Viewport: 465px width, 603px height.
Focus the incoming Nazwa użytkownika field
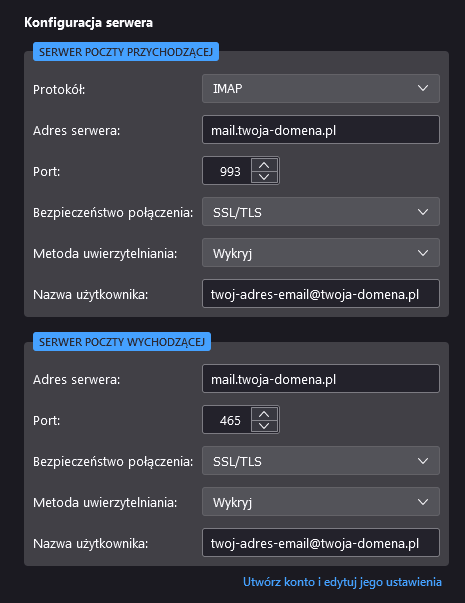[x=321, y=294]
